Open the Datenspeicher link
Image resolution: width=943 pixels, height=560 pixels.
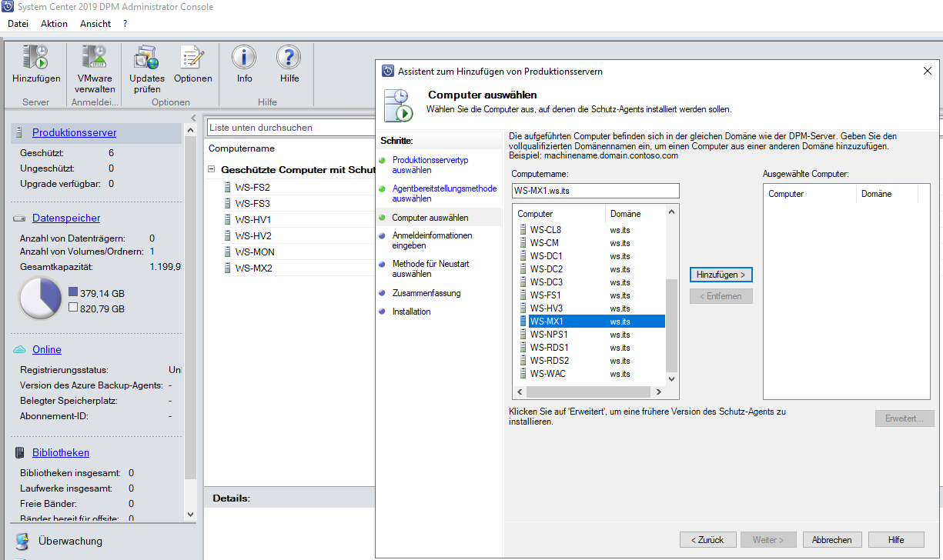pyautogui.click(x=66, y=218)
